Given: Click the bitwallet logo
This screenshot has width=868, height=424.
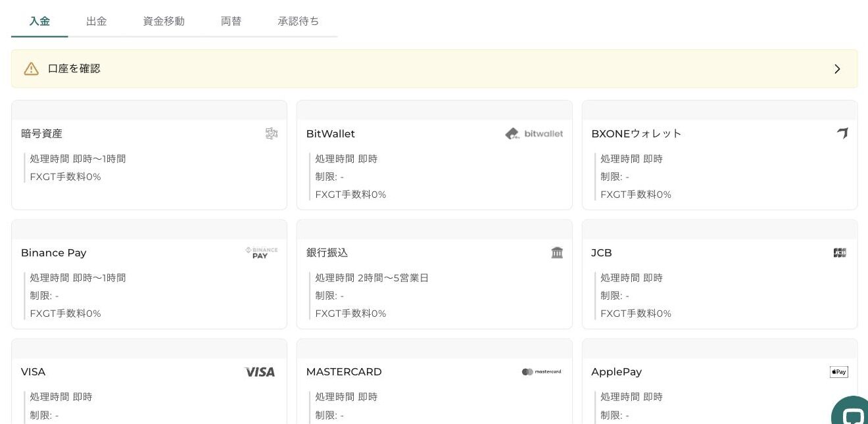Looking at the screenshot, I should click(534, 133).
